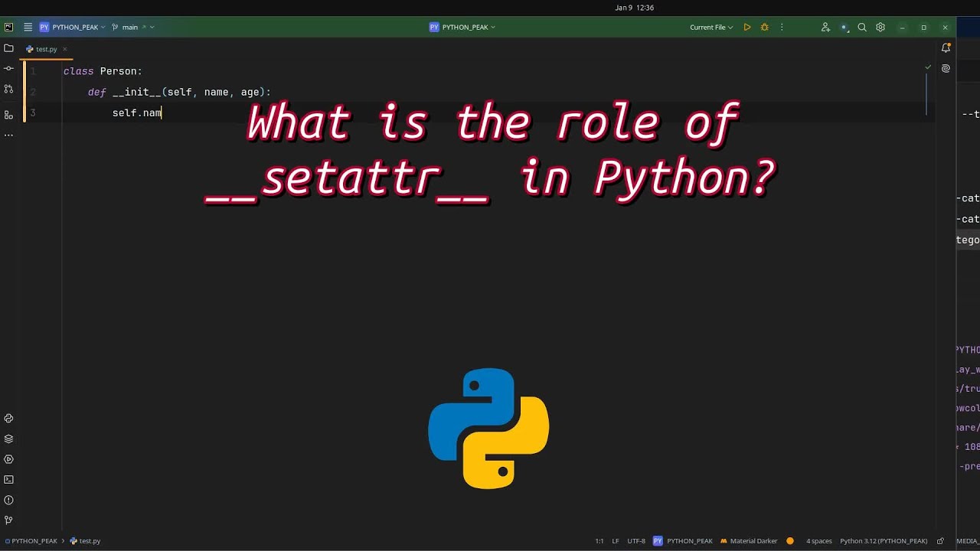This screenshot has width=980, height=551.
Task: Change the LF line separator
Action: 616,541
